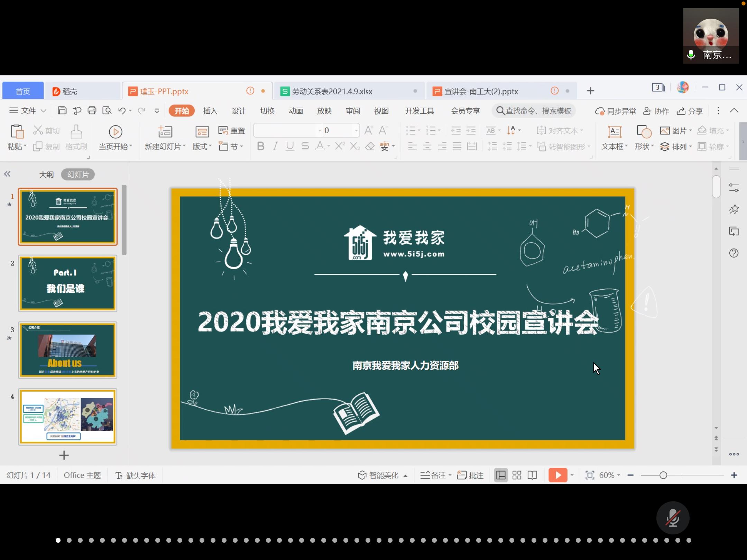
Task: Open the Slide Show ribbon tab
Action: 324,111
